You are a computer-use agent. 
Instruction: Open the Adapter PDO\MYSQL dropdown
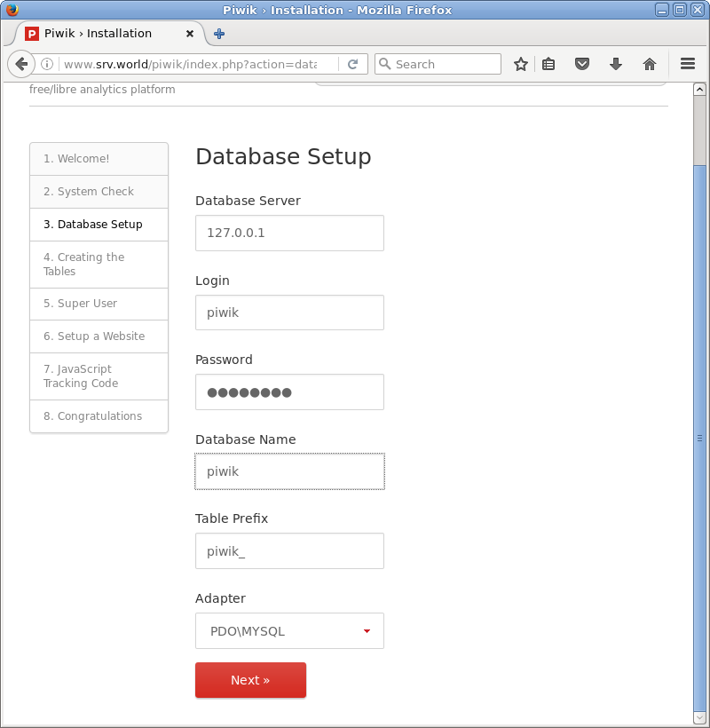[x=289, y=631]
